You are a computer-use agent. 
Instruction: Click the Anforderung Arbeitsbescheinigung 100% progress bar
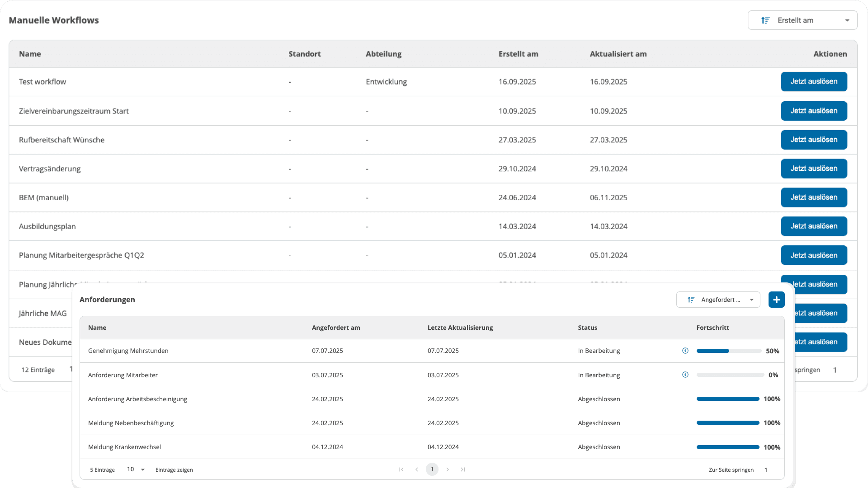pyautogui.click(x=728, y=399)
